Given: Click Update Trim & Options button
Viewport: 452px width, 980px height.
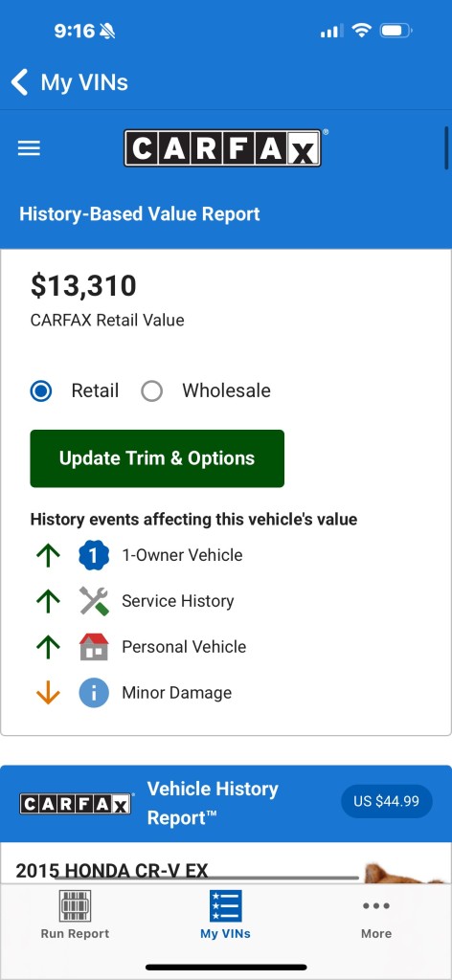Looking at the screenshot, I should coord(157,458).
